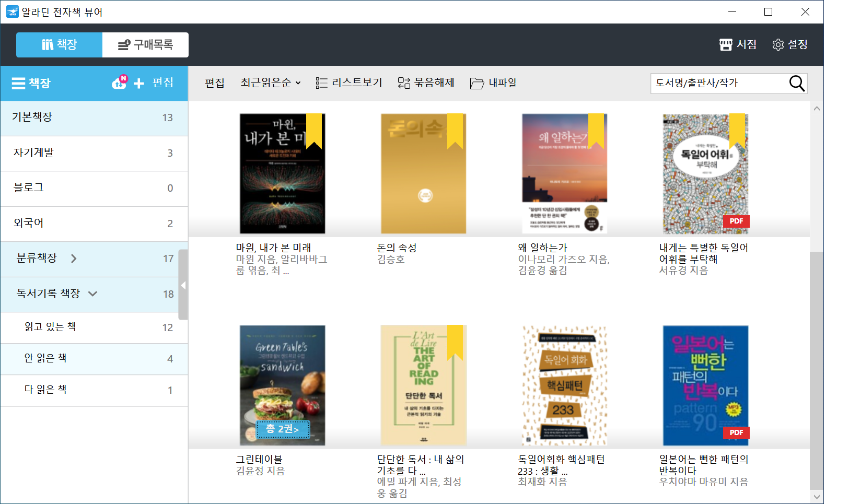Click author text 서유경 지음
This screenshot has width=849, height=504.
coord(683,271)
